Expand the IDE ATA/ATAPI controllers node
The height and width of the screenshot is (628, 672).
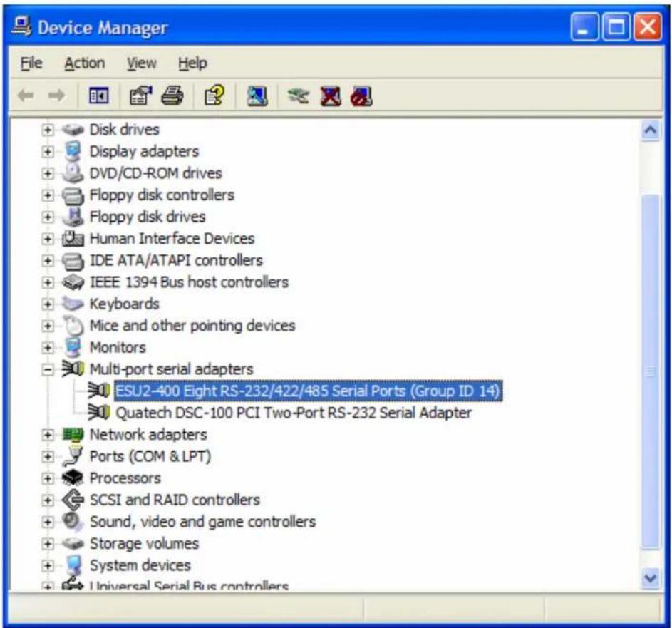point(48,260)
